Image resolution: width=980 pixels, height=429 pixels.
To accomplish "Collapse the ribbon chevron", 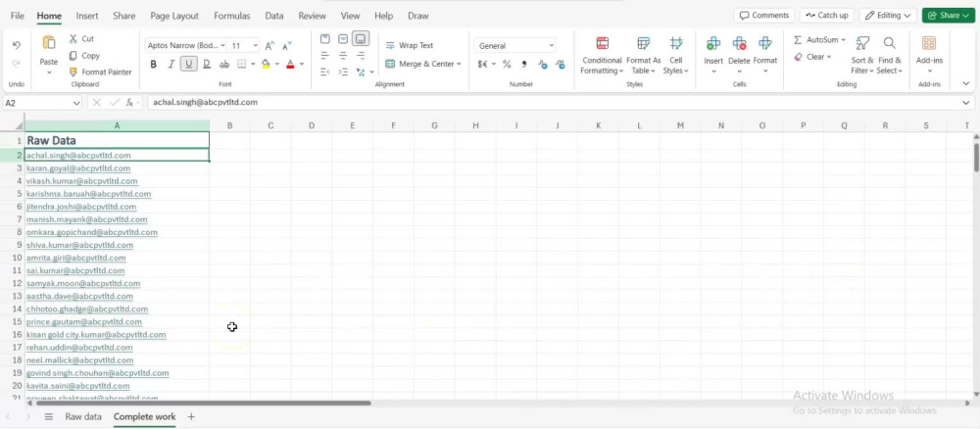I will [966, 83].
